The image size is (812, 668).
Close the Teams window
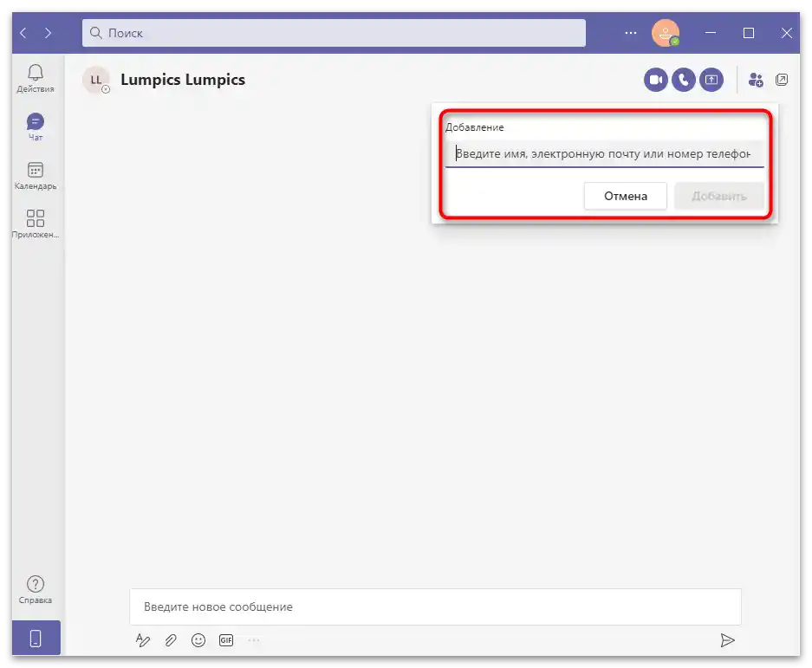pyautogui.click(x=786, y=33)
